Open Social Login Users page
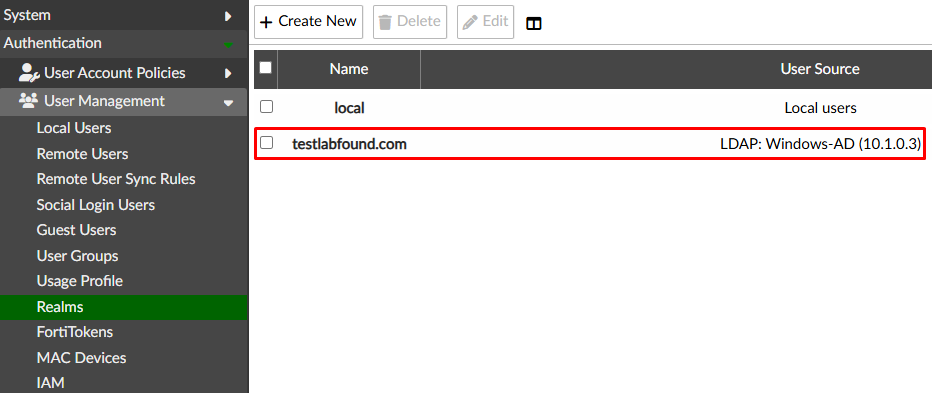The width and height of the screenshot is (932, 393). tap(96, 205)
